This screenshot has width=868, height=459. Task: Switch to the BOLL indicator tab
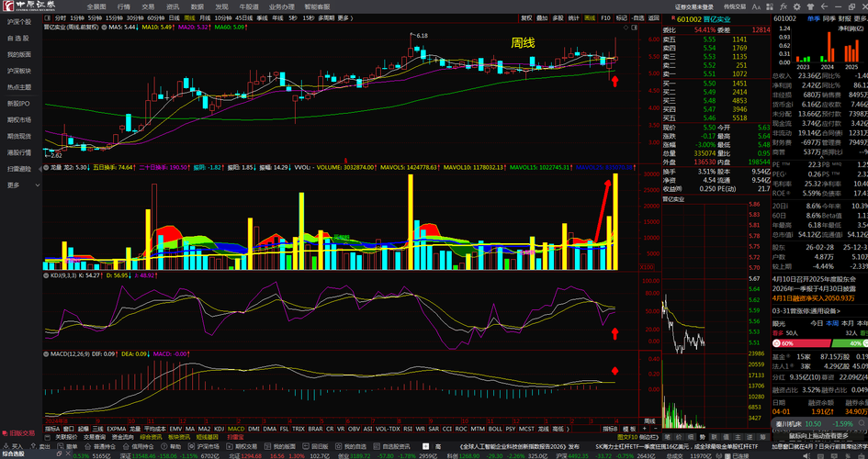tap(495, 429)
